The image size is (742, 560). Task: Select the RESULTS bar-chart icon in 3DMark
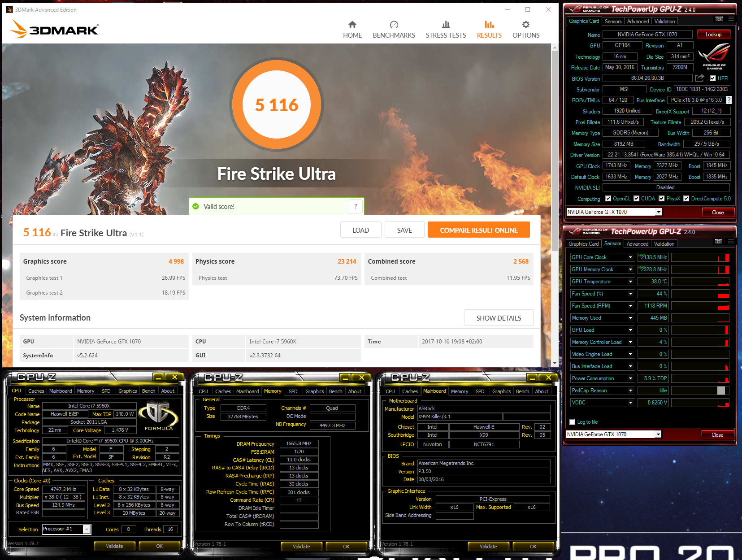489,25
